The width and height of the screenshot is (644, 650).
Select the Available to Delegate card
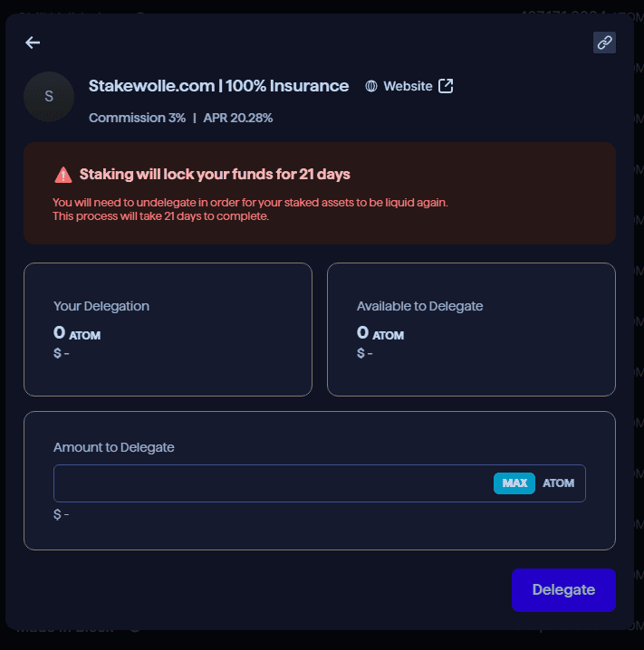tap(471, 330)
